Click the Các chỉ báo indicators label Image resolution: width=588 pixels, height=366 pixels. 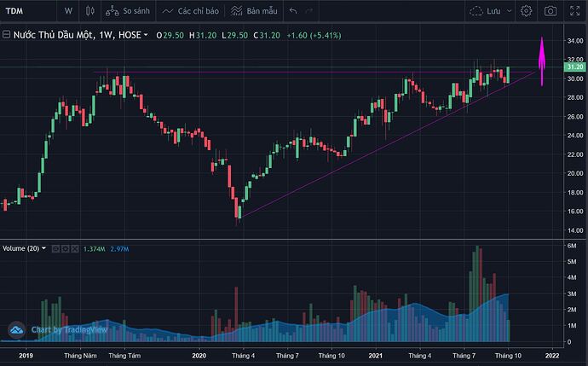(199, 11)
